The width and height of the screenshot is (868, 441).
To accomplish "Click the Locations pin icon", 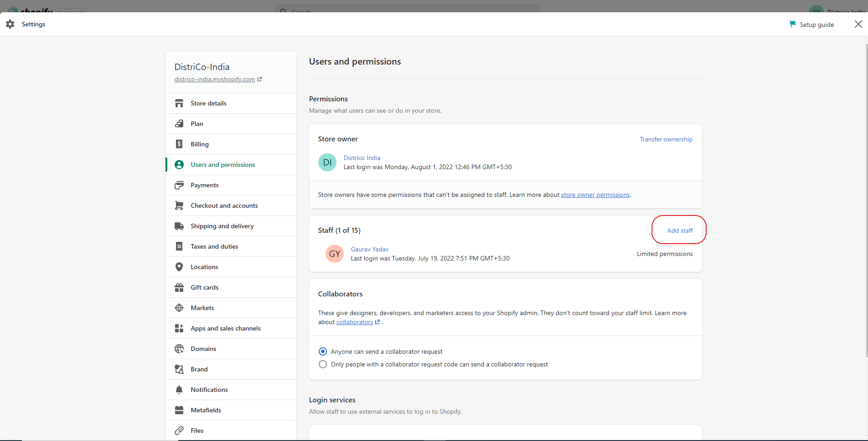I will tap(179, 267).
